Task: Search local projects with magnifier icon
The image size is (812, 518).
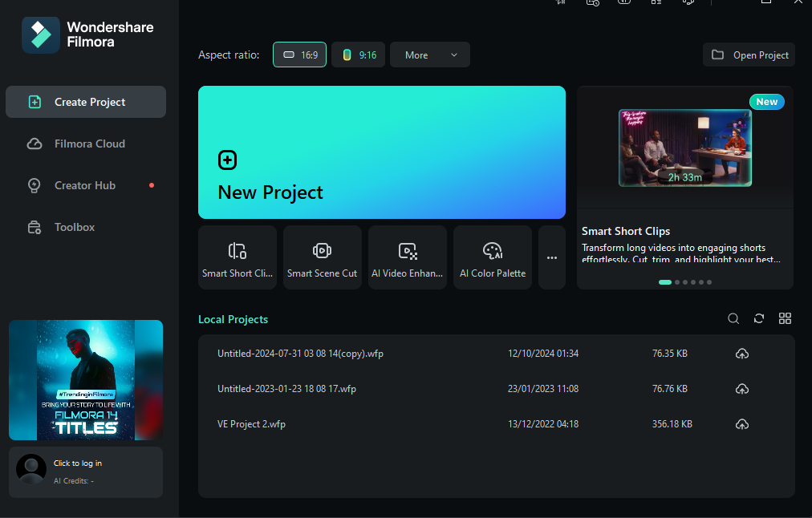Action: pyautogui.click(x=733, y=319)
